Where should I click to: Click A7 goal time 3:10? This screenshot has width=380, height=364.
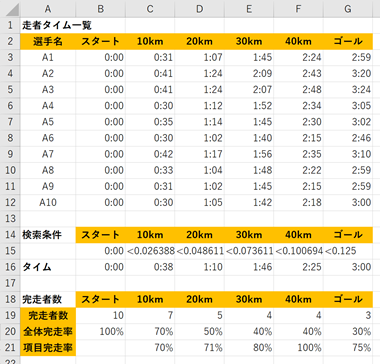tap(348, 154)
